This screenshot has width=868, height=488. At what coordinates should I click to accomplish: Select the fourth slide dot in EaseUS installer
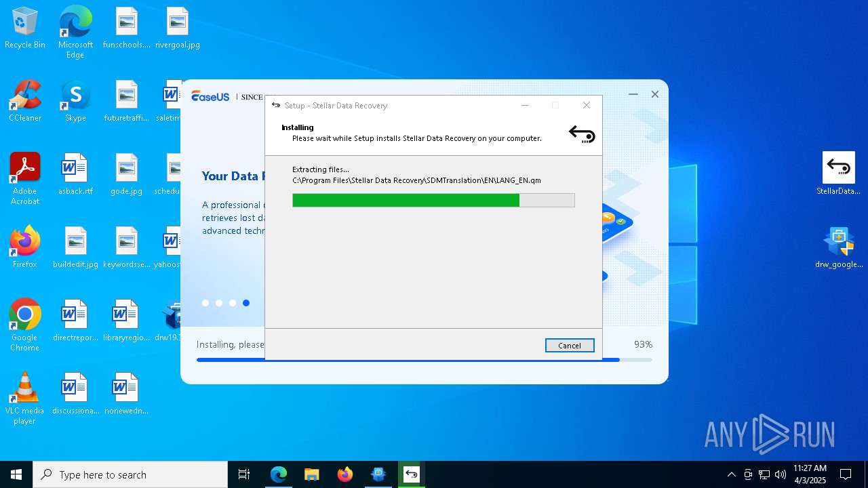coord(246,303)
